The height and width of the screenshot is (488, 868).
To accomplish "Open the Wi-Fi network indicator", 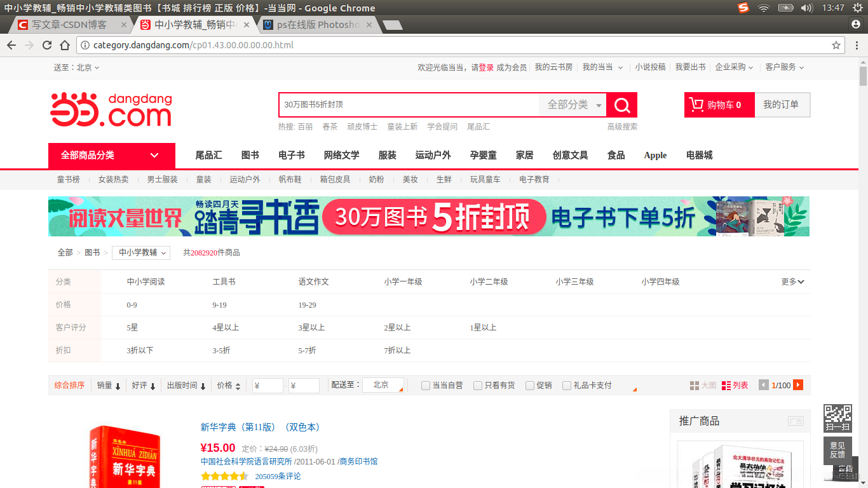I will tap(764, 8).
